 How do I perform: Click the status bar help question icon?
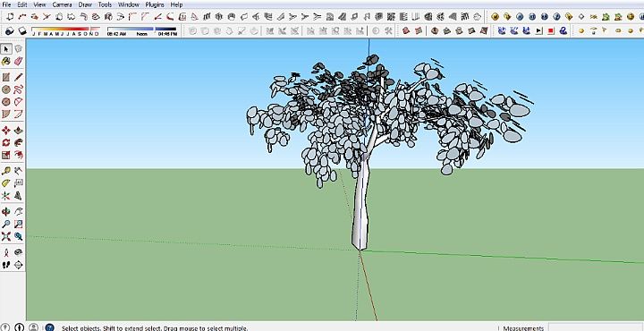tap(49, 327)
